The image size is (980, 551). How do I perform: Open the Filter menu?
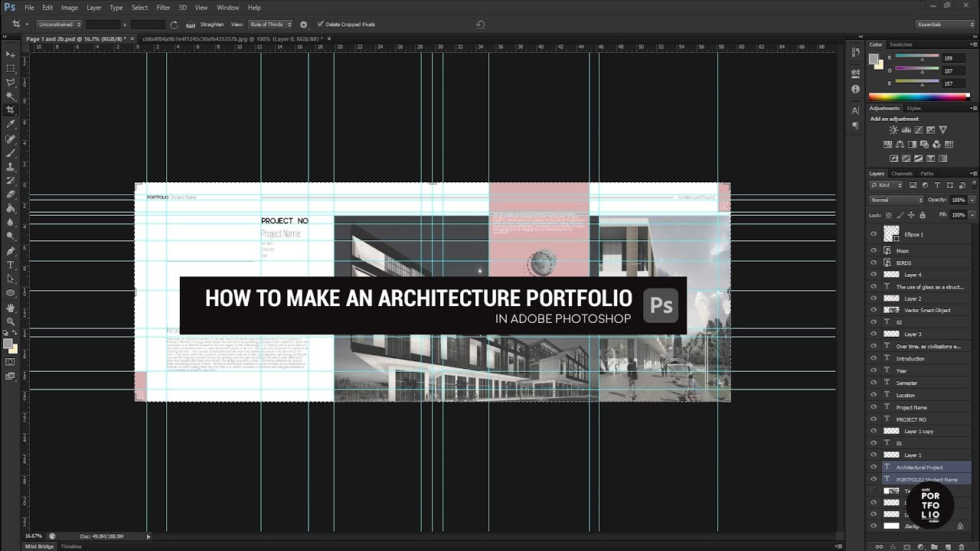(163, 8)
